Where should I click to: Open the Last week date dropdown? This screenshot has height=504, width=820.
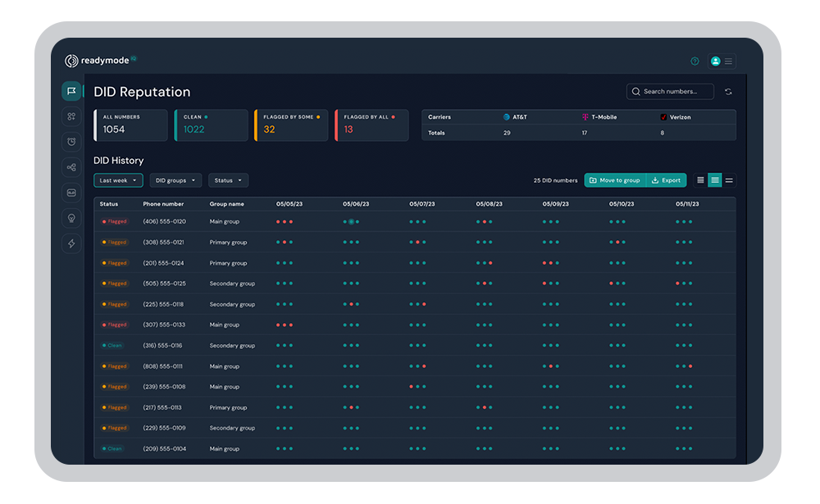tap(118, 180)
